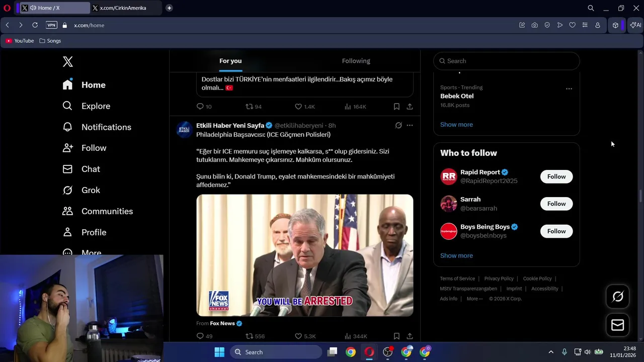Image resolution: width=644 pixels, height=362 pixels.
Task: Reload the page
Action: (x=35, y=25)
